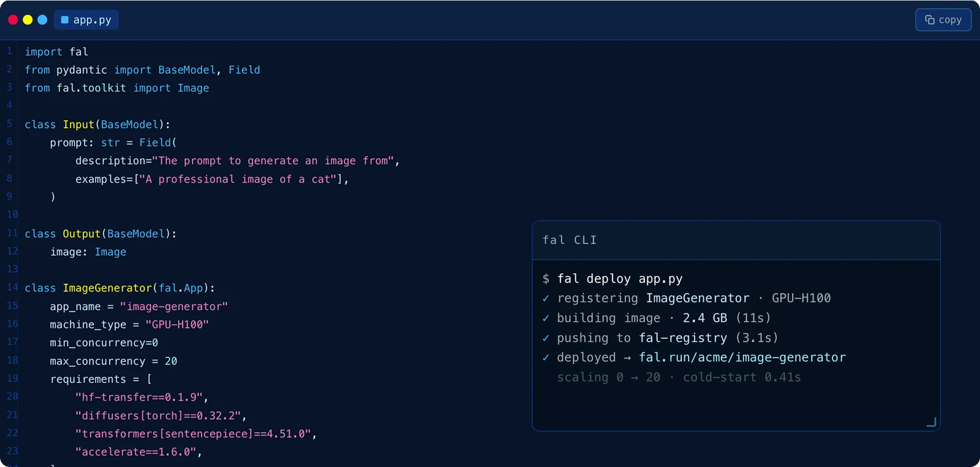Click the 'min_concurrency=0' line
The height and width of the screenshot is (467, 980).
(x=104, y=343)
